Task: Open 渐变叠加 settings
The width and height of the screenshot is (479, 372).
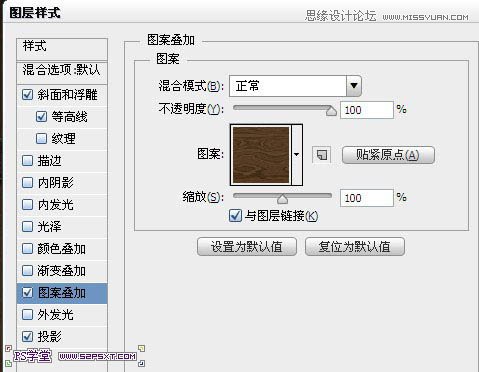Action: tap(61, 270)
